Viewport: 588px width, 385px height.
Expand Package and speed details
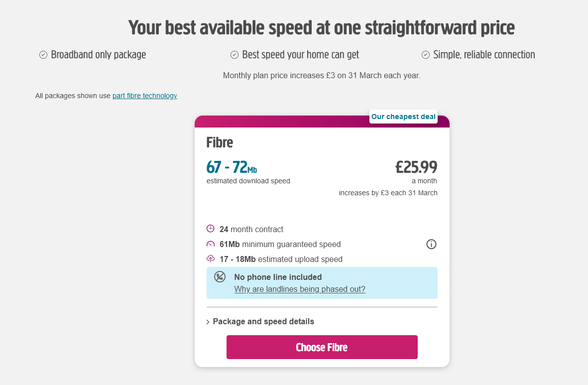click(x=263, y=321)
